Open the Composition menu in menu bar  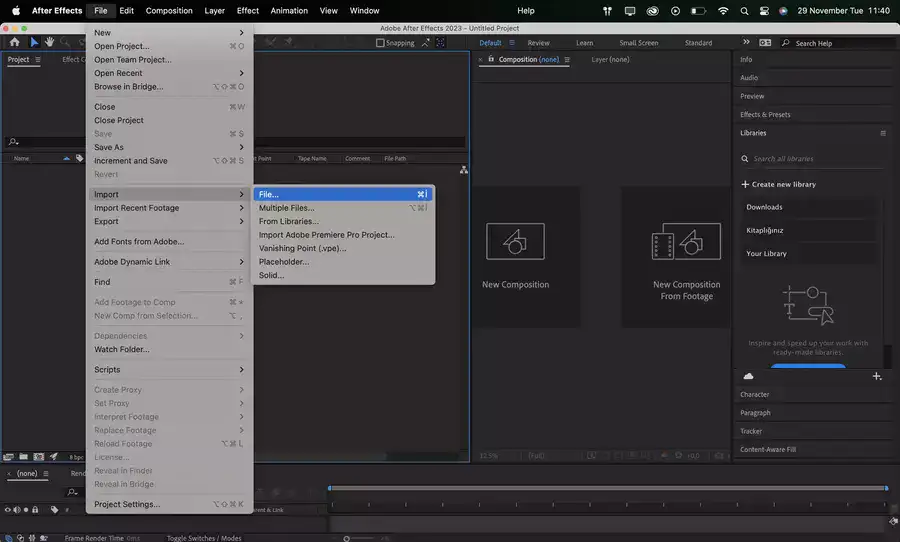click(x=169, y=10)
